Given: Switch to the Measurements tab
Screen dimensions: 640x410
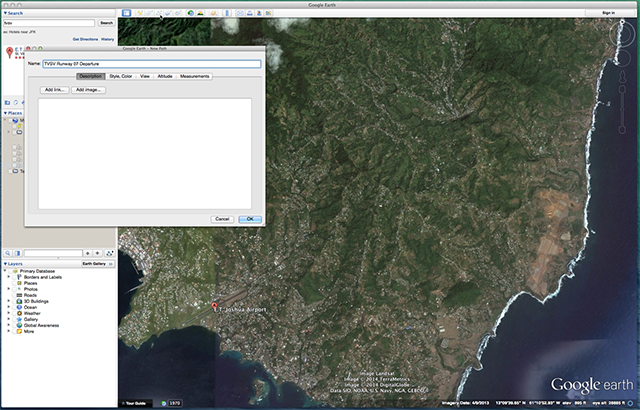Looking at the screenshot, I should [x=195, y=76].
